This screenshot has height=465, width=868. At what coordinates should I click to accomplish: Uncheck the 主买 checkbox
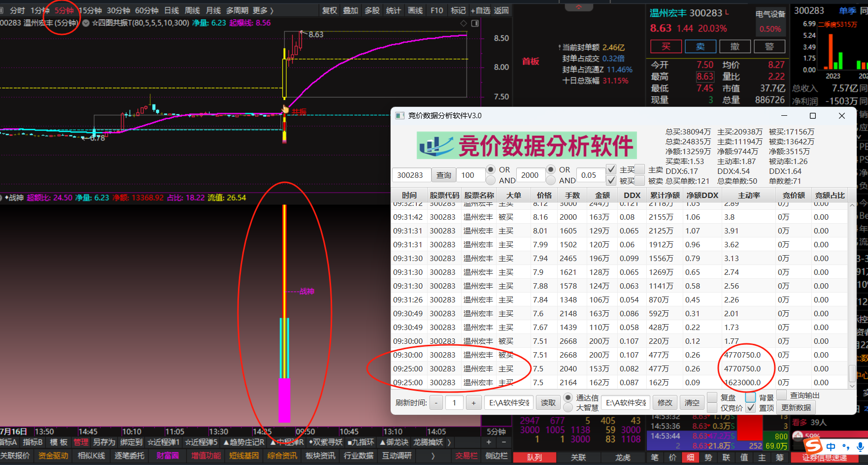click(611, 169)
